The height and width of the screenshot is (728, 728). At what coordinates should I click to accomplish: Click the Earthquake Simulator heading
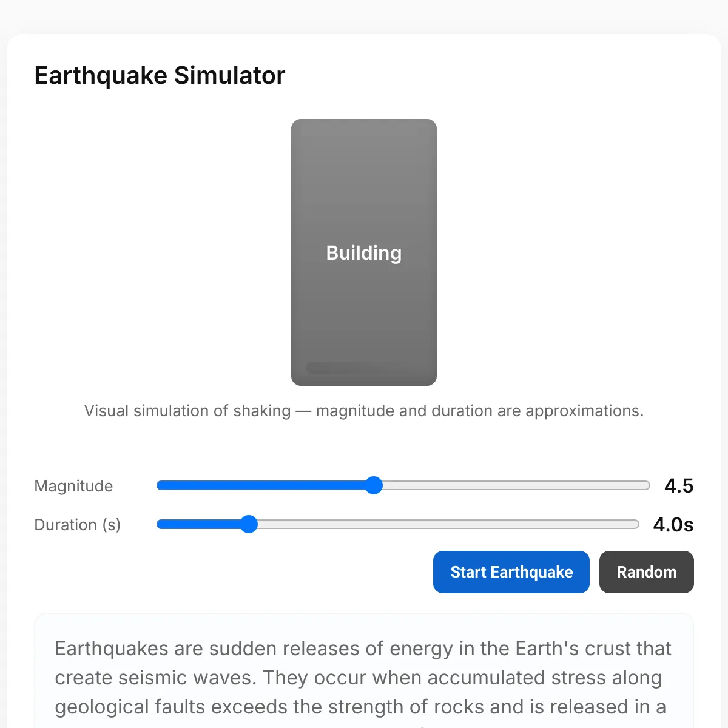click(160, 76)
